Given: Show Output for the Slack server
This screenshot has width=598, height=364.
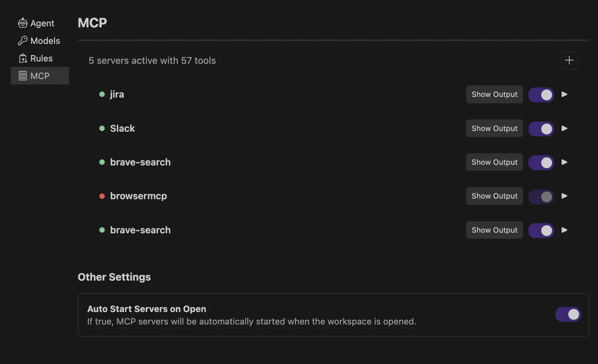Looking at the screenshot, I should [494, 128].
